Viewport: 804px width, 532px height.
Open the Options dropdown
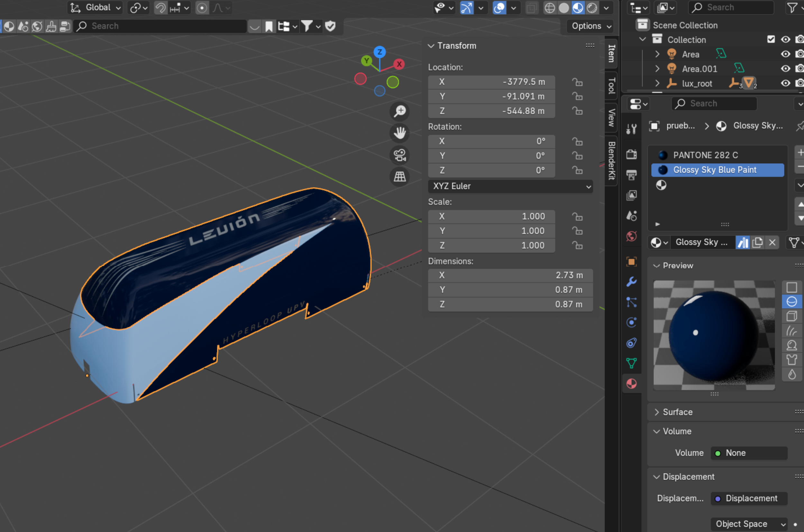tap(591, 26)
